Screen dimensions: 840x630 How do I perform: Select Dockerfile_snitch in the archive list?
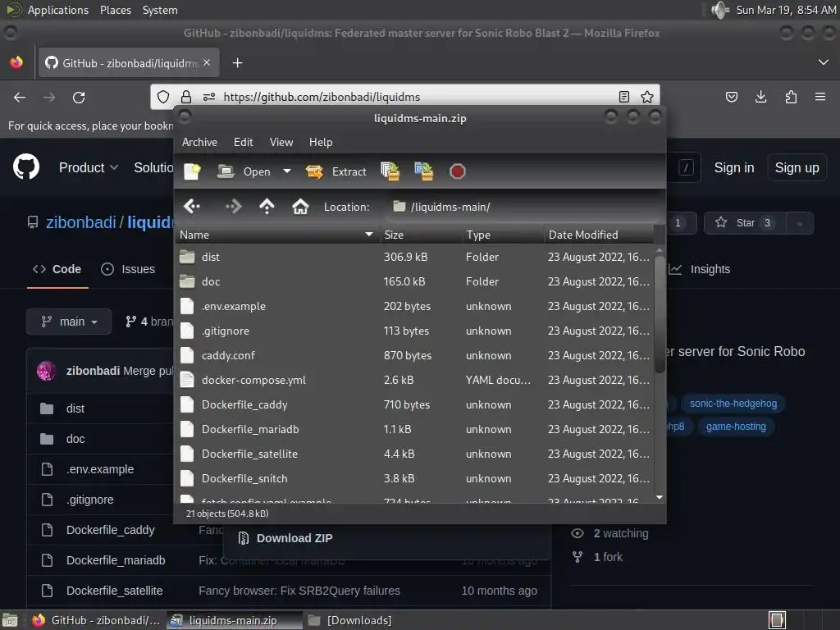click(414, 479)
